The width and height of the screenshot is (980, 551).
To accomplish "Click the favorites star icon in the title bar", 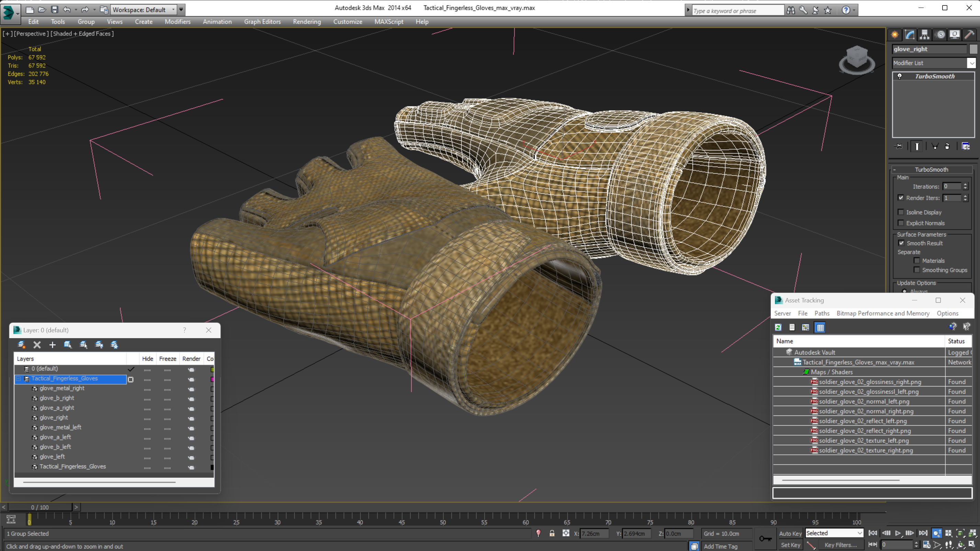I will pyautogui.click(x=827, y=10).
